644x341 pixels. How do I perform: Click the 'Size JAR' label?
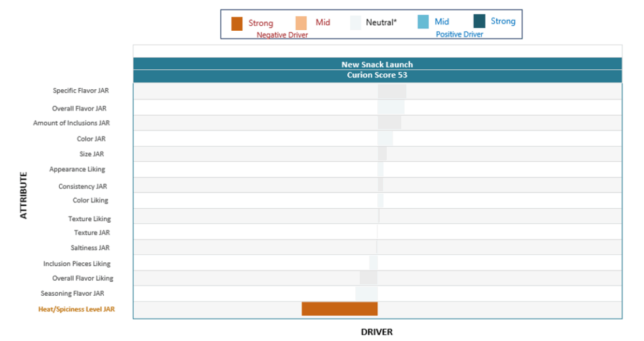coord(92,154)
